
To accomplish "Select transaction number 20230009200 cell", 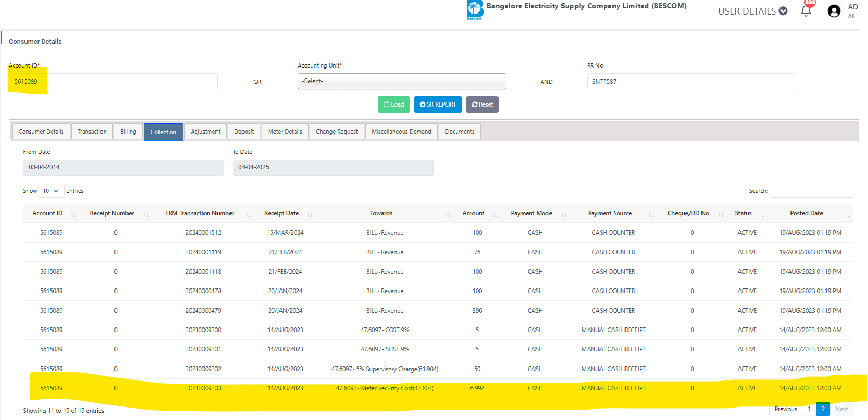I will pyautogui.click(x=203, y=330).
